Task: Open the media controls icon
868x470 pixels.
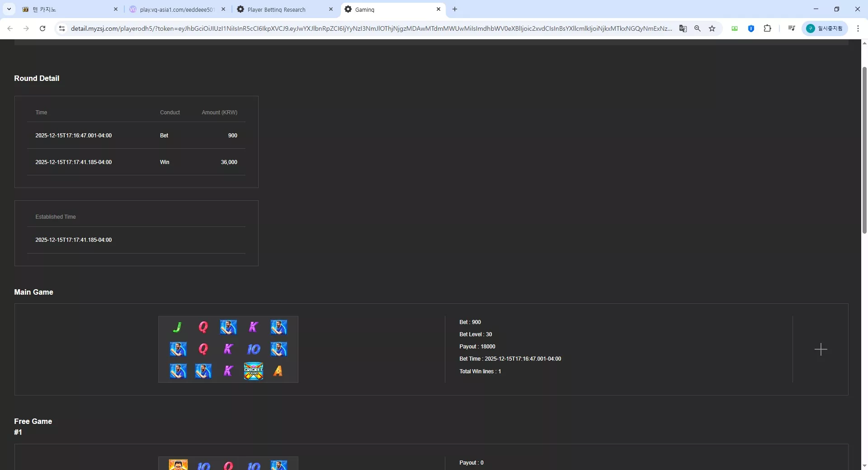Action: [x=791, y=28]
